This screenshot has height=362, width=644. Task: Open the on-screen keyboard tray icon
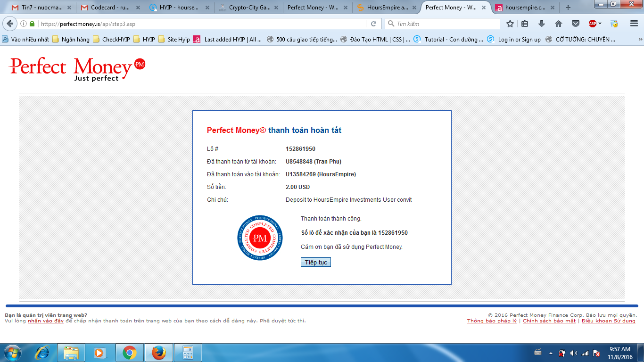click(538, 352)
